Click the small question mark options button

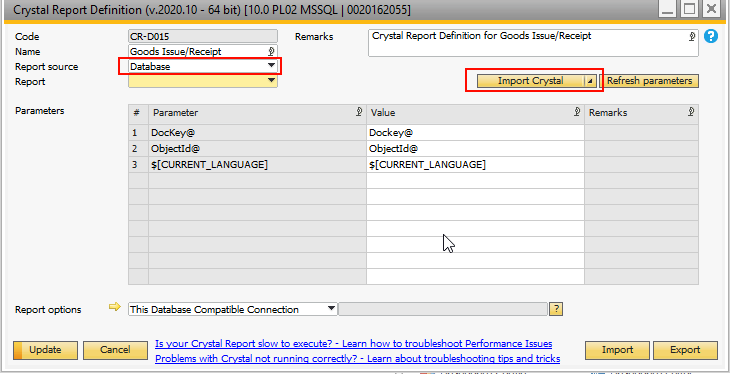coord(556,309)
